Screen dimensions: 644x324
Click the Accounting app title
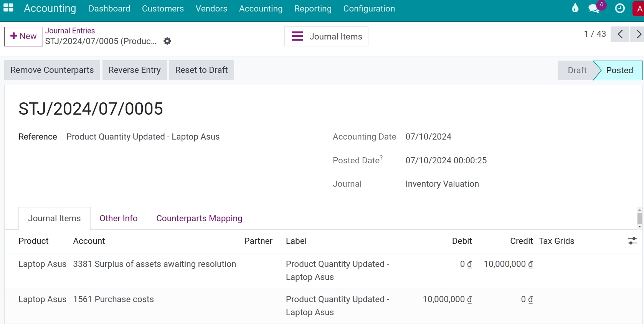(x=50, y=8)
